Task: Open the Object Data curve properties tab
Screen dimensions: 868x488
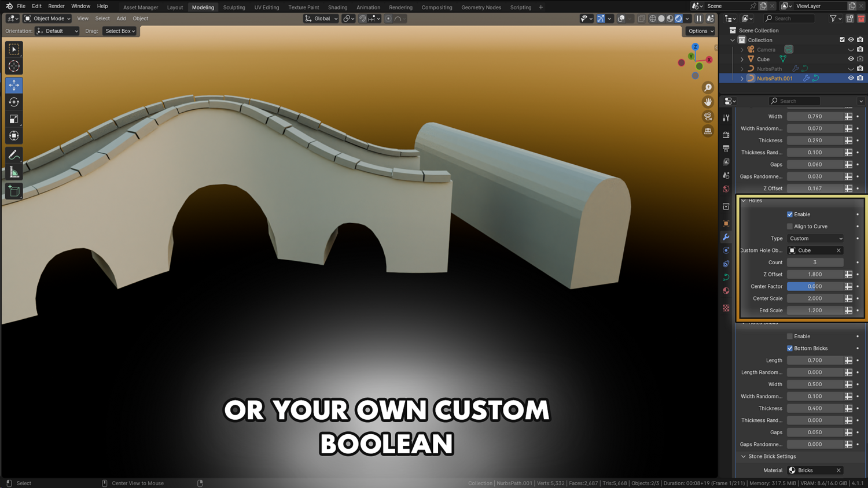Action: coord(726,278)
